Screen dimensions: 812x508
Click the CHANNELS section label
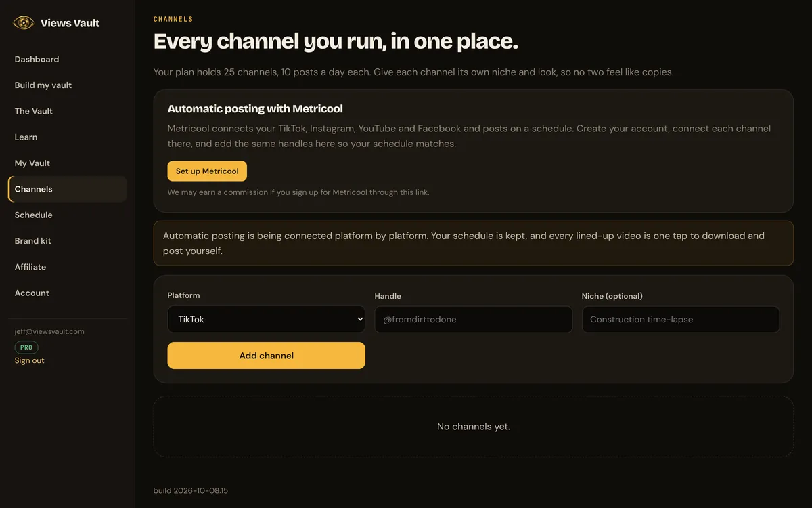pyautogui.click(x=173, y=20)
